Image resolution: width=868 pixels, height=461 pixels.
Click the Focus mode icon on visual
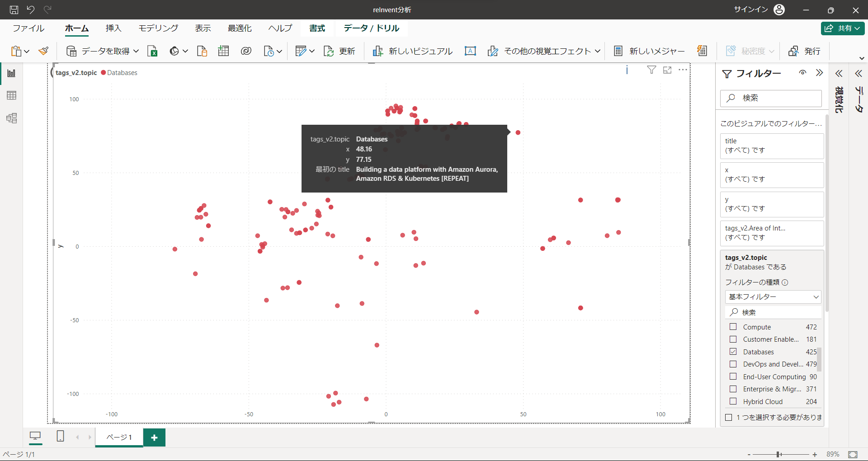click(667, 70)
